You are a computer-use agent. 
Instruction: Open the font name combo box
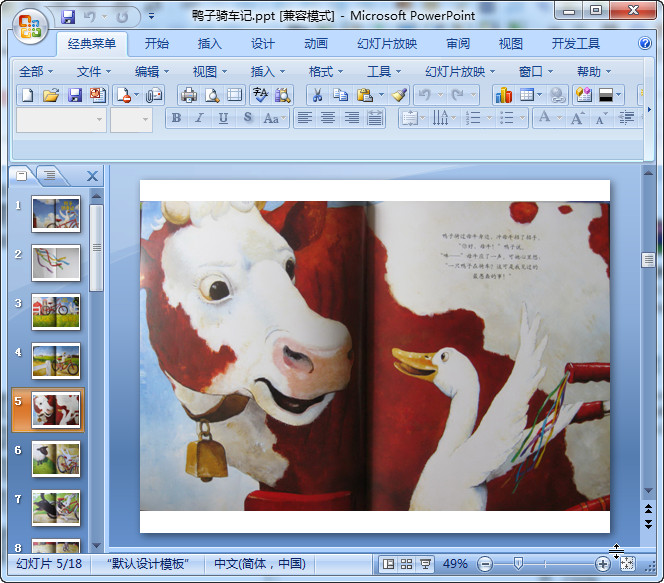coord(61,120)
